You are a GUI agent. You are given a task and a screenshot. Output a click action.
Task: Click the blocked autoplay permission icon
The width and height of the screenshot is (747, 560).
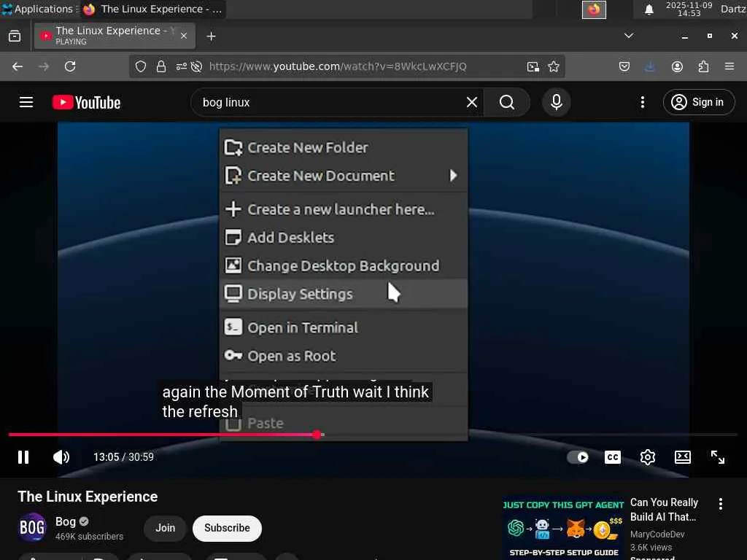pyautogui.click(x=196, y=66)
